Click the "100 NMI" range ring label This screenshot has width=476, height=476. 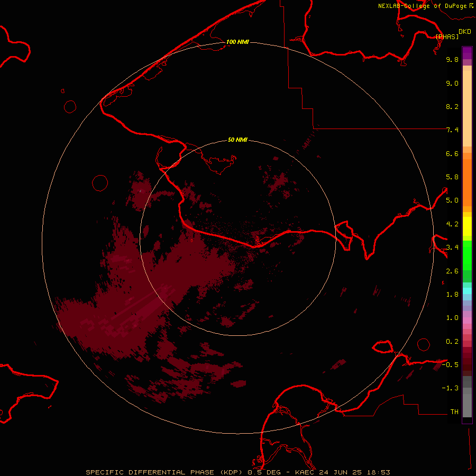(237, 42)
